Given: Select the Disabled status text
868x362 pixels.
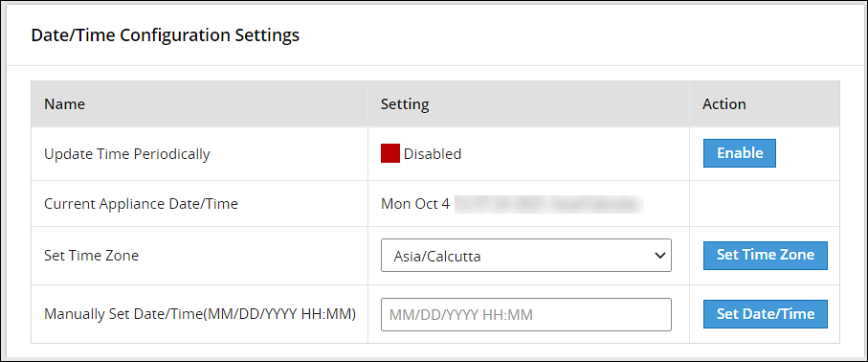Looking at the screenshot, I should 433,154.
